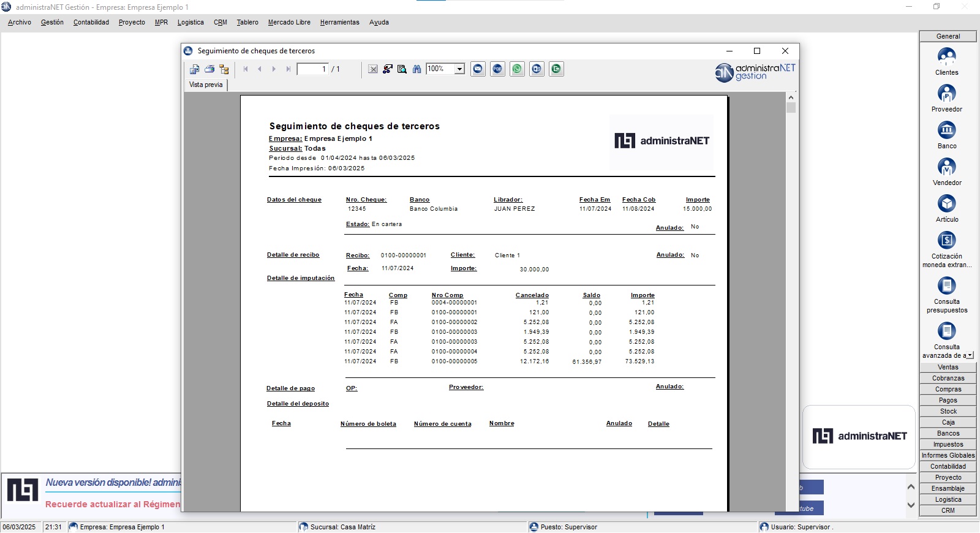The image size is (980, 533).
Task: Go to the next page arrow
Action: click(274, 69)
